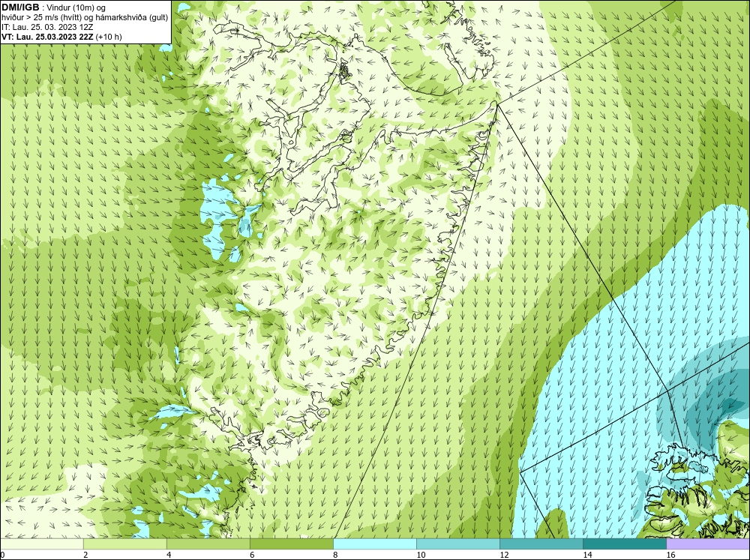Image resolution: width=750 pixels, height=560 pixels.
Task: Click the 'IT: Lau. 25. 03. 2023 12Z' line
Action: [47, 27]
